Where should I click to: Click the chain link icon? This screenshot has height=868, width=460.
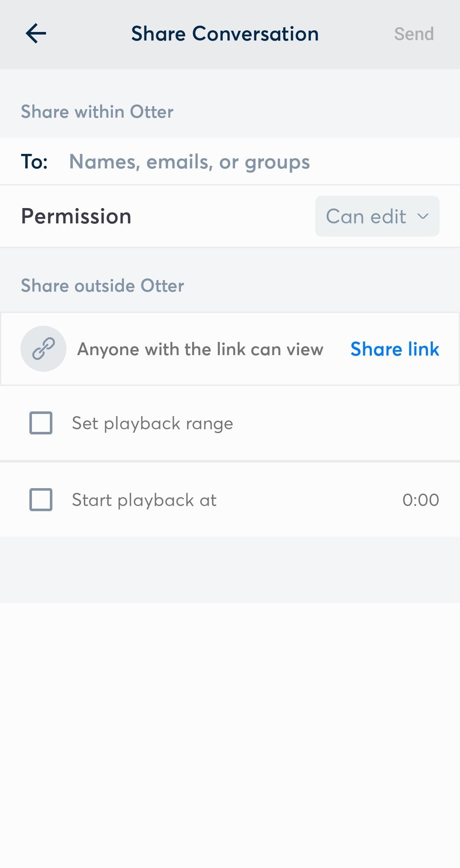[43, 349]
